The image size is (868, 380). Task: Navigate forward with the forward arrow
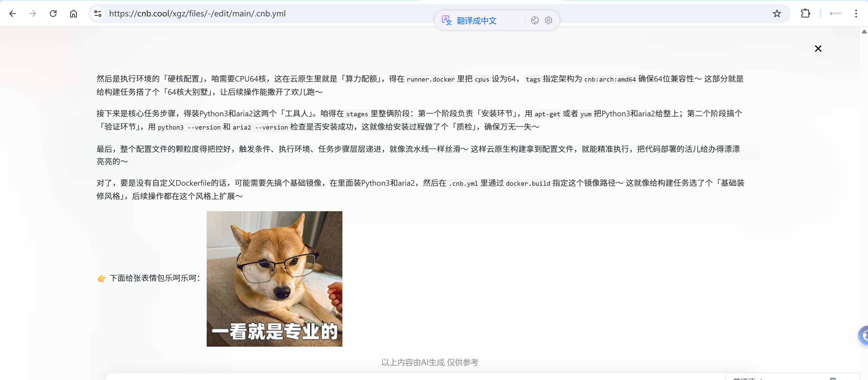33,14
